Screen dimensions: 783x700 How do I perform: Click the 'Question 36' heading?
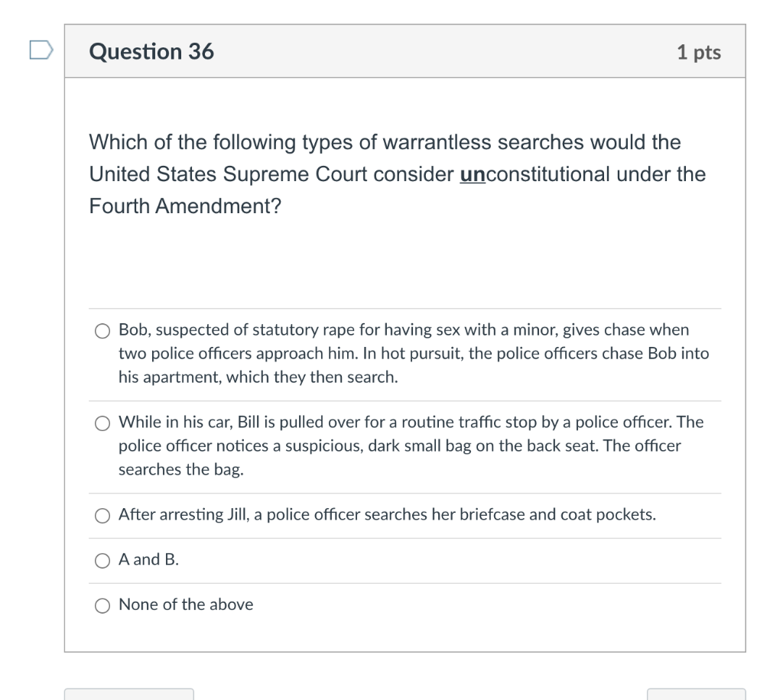(151, 51)
